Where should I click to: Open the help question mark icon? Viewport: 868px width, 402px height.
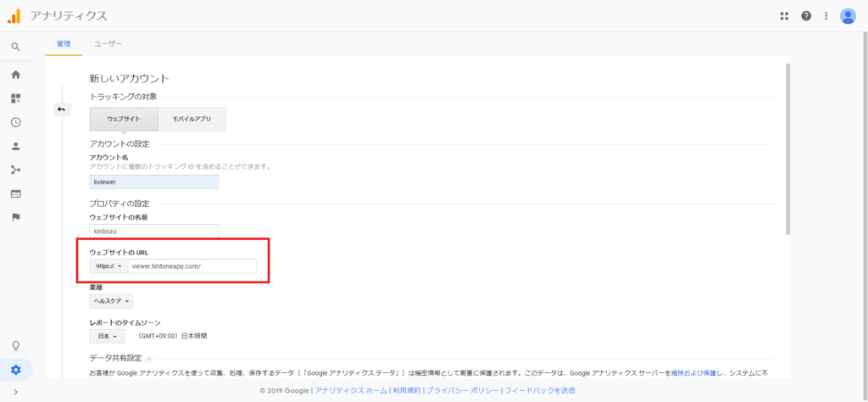click(x=806, y=16)
